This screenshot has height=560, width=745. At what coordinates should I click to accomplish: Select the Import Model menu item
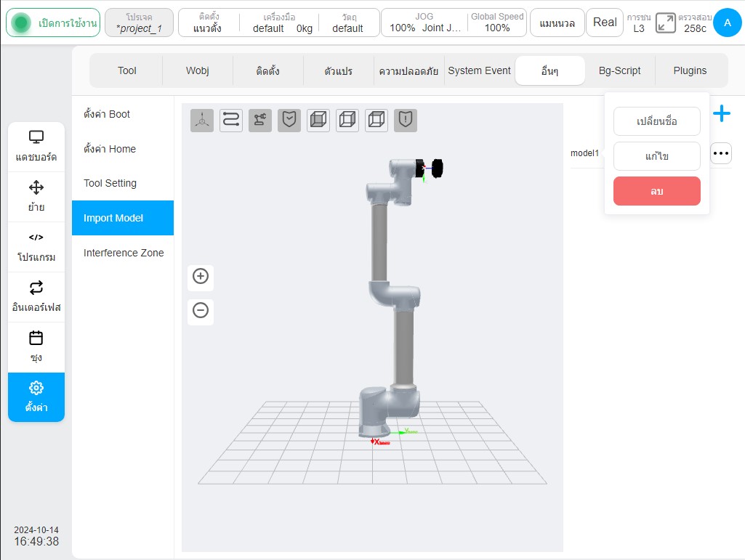(x=123, y=218)
